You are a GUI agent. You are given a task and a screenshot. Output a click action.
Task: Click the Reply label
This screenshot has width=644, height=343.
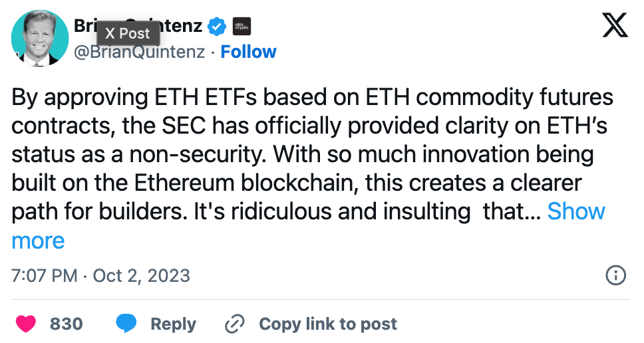(x=173, y=324)
